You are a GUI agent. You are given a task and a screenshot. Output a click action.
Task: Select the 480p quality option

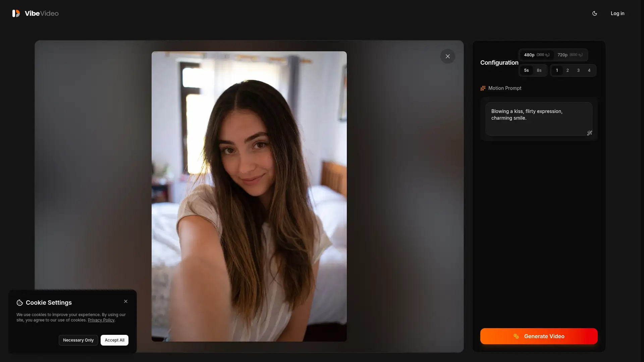pyautogui.click(x=529, y=55)
